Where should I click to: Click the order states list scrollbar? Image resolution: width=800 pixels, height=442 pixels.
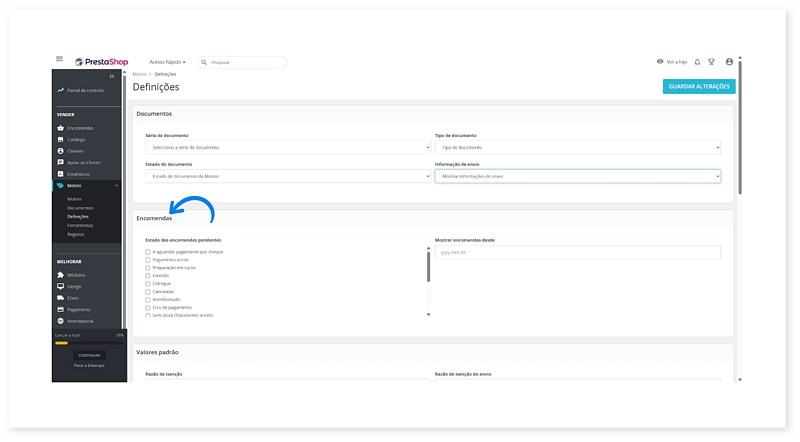pyautogui.click(x=429, y=270)
